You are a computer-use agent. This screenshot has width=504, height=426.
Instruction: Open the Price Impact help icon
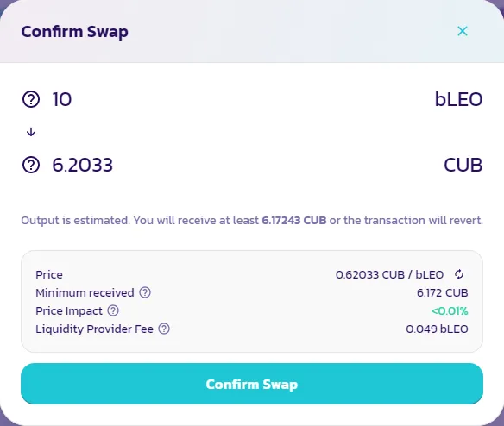pyautogui.click(x=113, y=310)
